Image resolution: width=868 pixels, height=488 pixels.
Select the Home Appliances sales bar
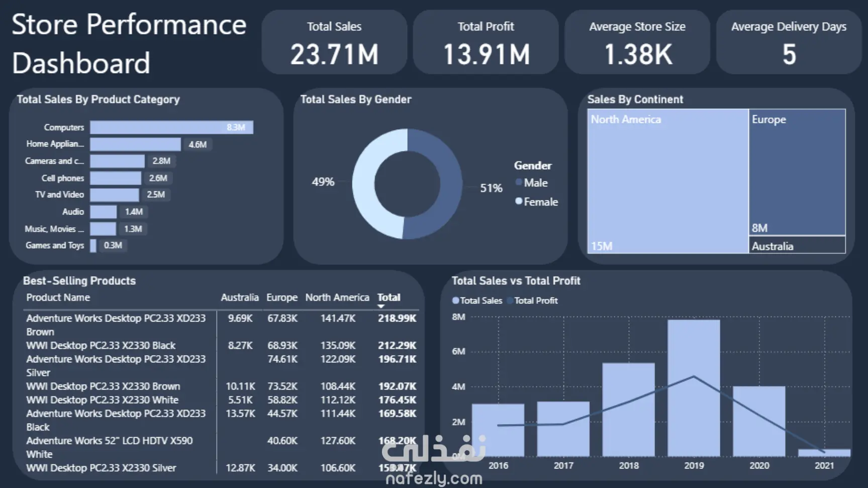click(x=135, y=144)
